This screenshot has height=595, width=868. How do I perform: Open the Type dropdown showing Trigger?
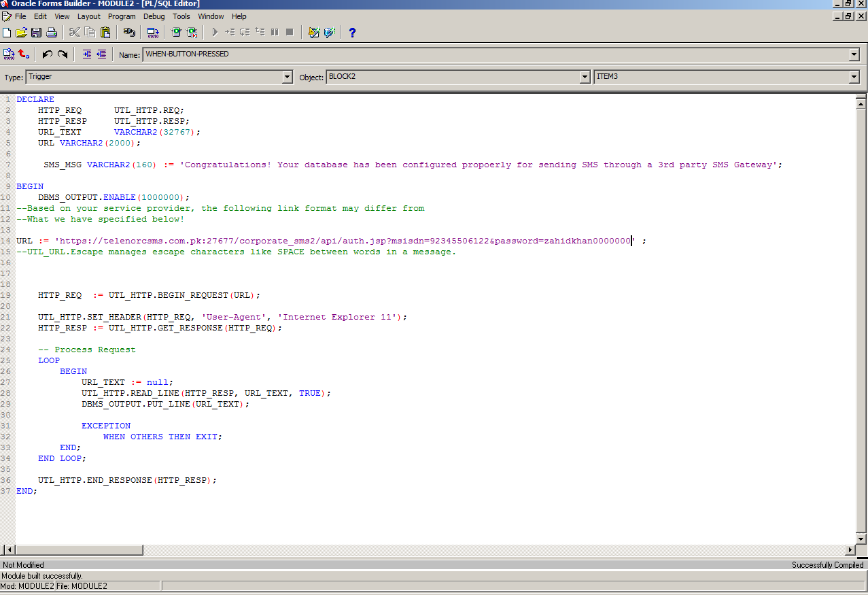click(287, 78)
